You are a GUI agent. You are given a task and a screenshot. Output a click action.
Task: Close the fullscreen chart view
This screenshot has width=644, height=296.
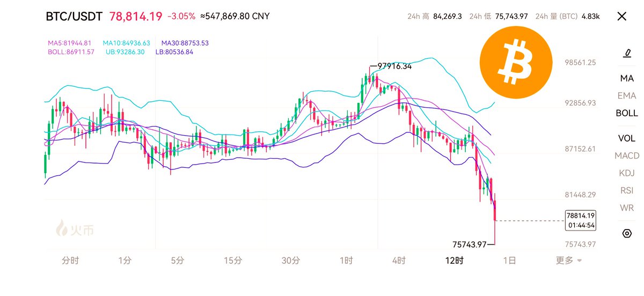(622, 16)
